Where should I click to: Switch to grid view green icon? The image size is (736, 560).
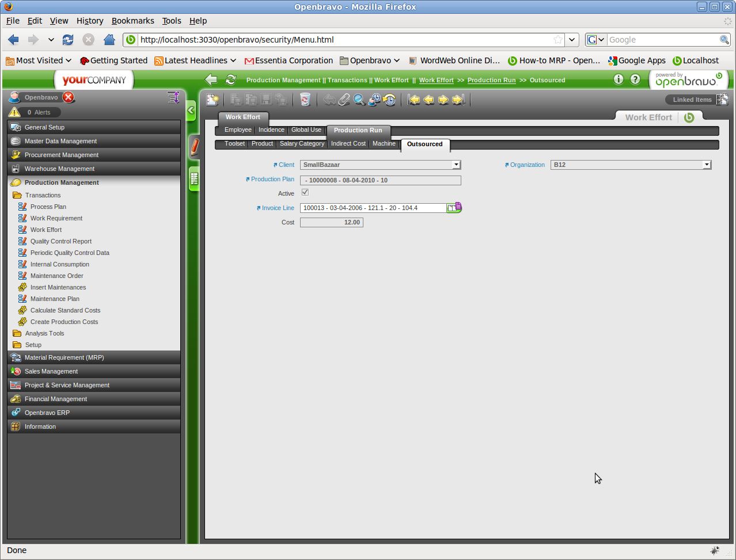(194, 179)
